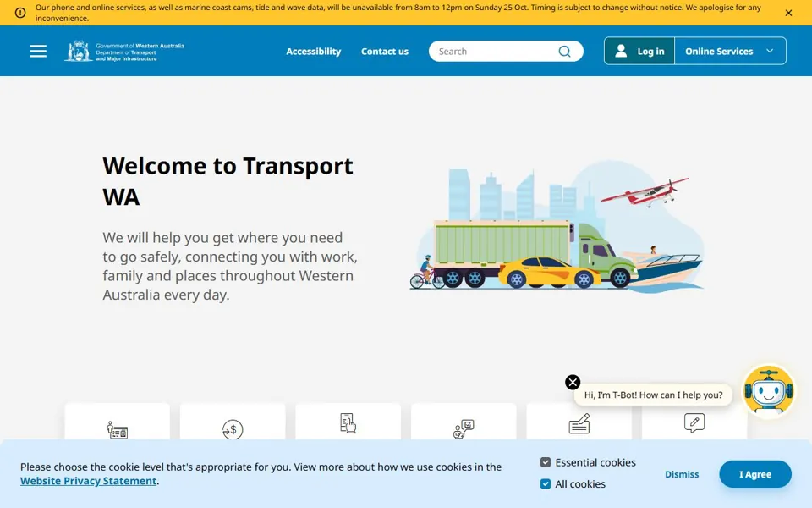Click the vehicles hero illustration
Screen dimensions: 812x508
[557, 228]
